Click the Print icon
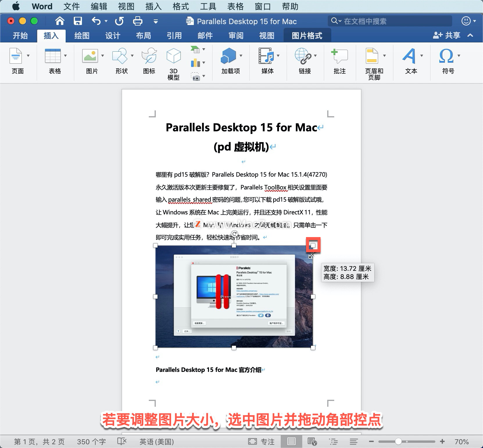 click(x=137, y=21)
